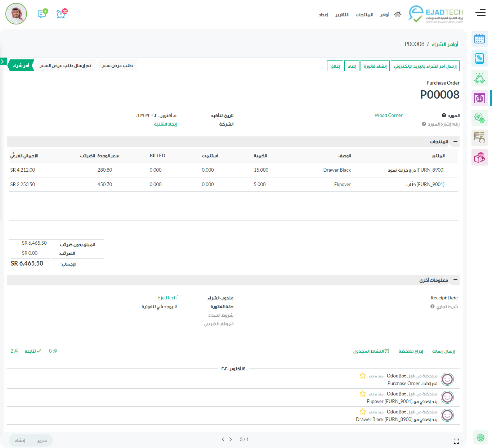The width and height of the screenshot is (492, 448).
Task: Click the إنشاء فاتورة button
Action: 375,66
